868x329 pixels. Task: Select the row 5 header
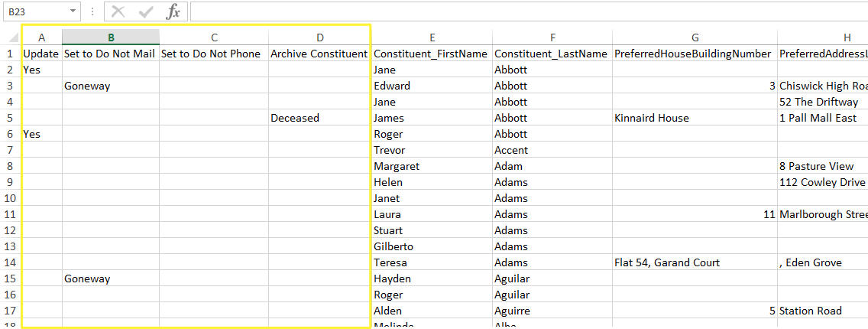click(x=11, y=118)
